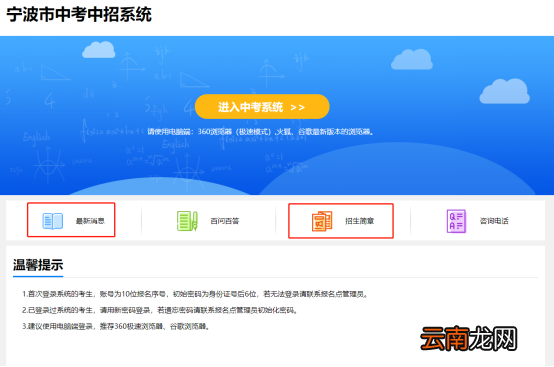Click tip 1 about first-time login
The image size is (554, 367).
click(x=195, y=294)
